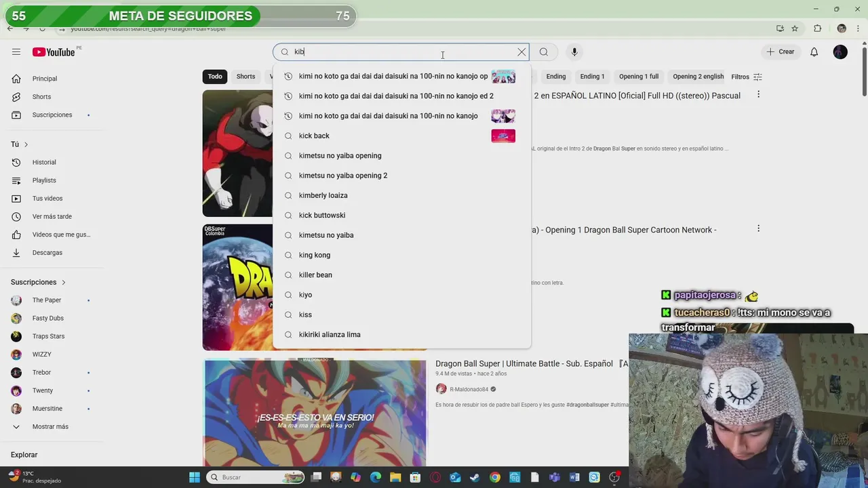Choose 'king kong' suggestion

[401, 255]
